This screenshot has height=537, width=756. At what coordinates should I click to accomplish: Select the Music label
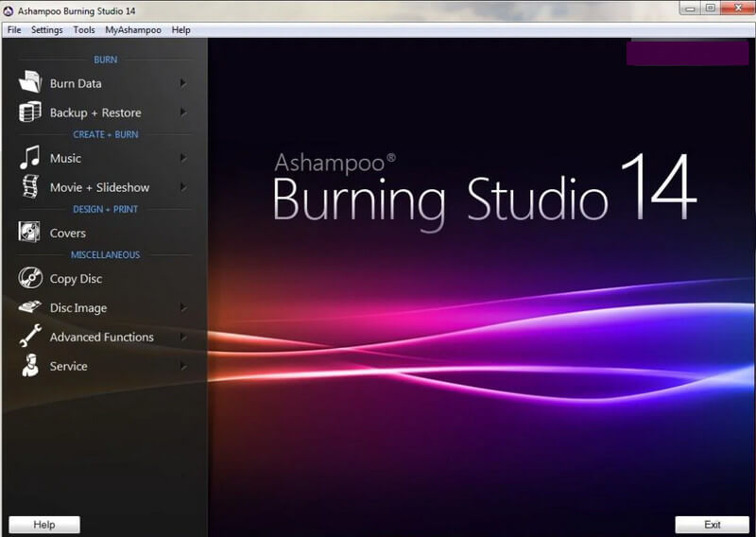[65, 158]
